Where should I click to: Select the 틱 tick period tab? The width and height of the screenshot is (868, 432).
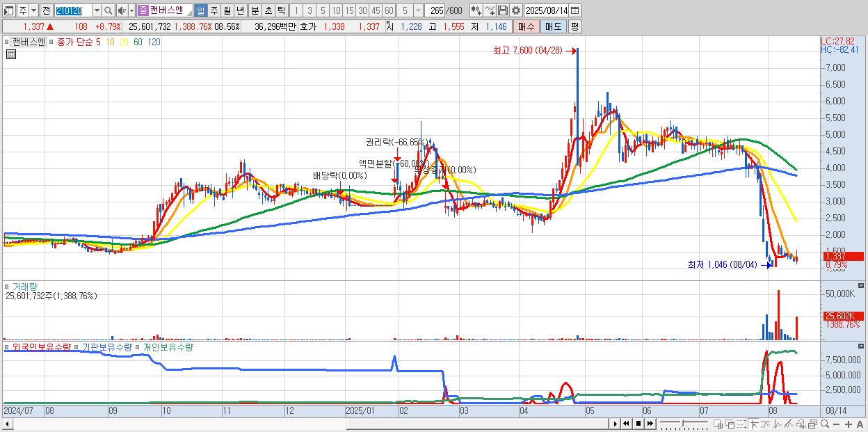[281, 10]
